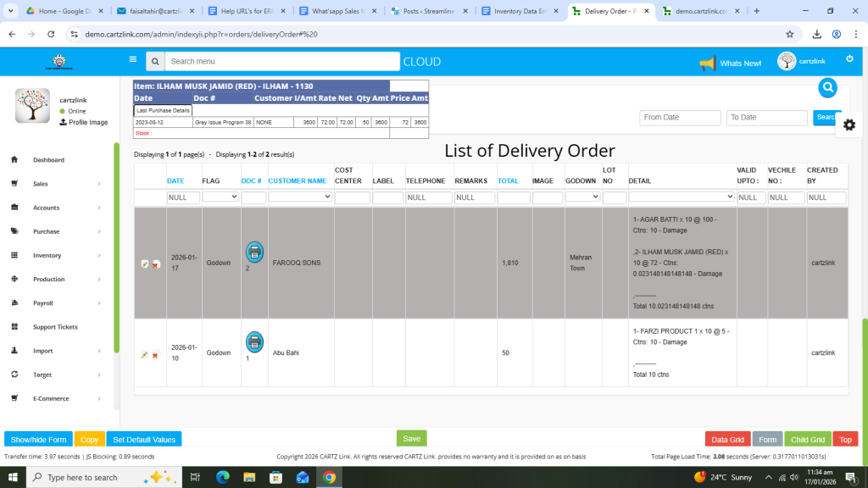
Task: Open Whats New announcements
Action: (730, 64)
